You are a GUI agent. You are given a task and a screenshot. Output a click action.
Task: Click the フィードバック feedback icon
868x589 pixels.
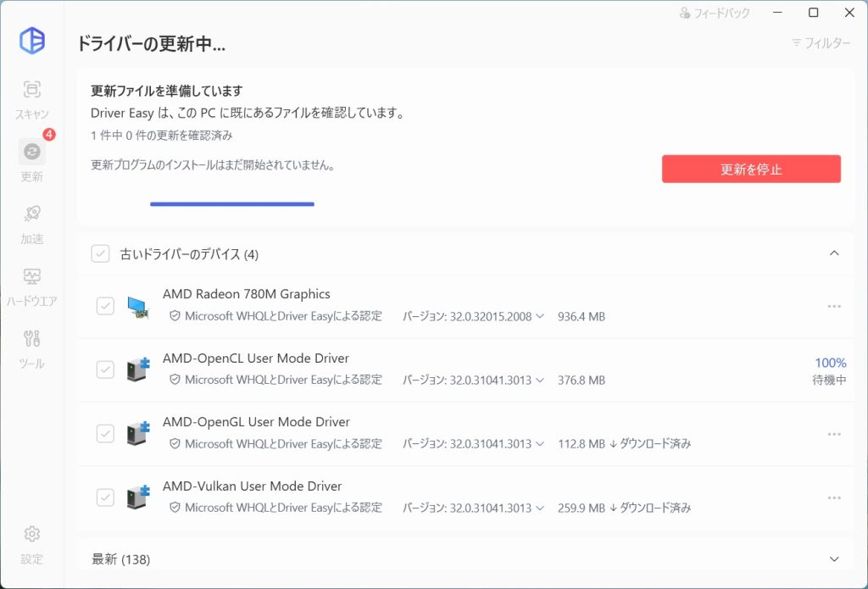(x=685, y=12)
